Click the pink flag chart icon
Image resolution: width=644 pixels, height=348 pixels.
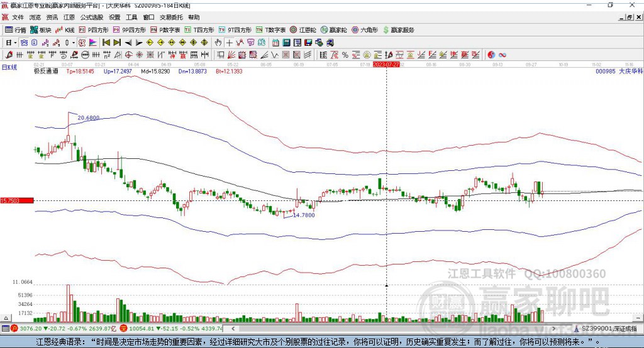point(93,43)
